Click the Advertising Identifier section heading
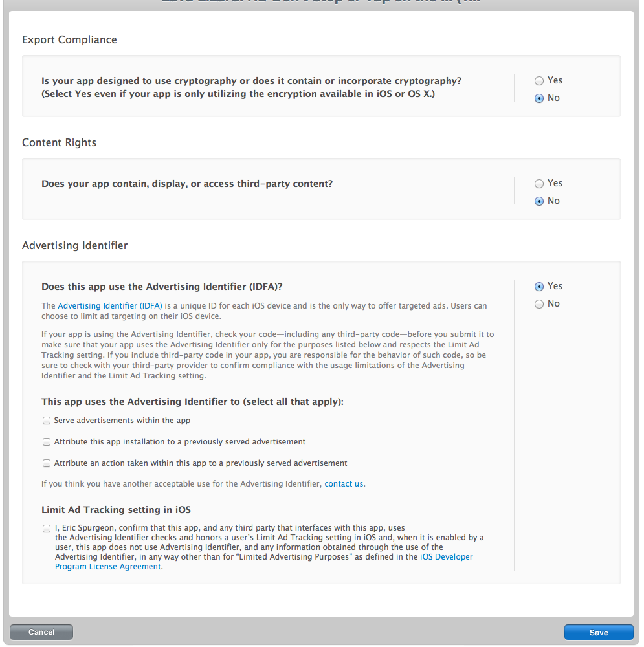This screenshot has height=647, width=644. tap(74, 245)
